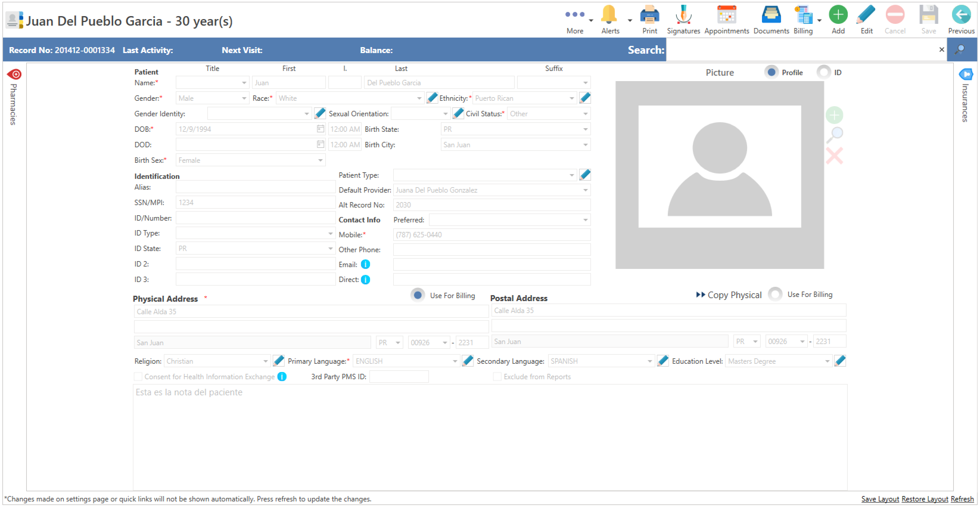Open Signatures from the toolbar

coord(683,15)
